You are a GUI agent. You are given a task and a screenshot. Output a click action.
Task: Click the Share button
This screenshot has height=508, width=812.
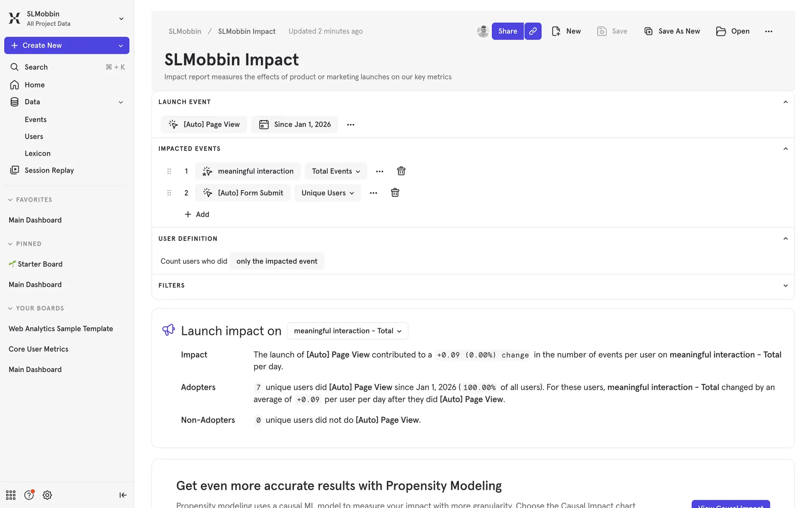(x=507, y=31)
